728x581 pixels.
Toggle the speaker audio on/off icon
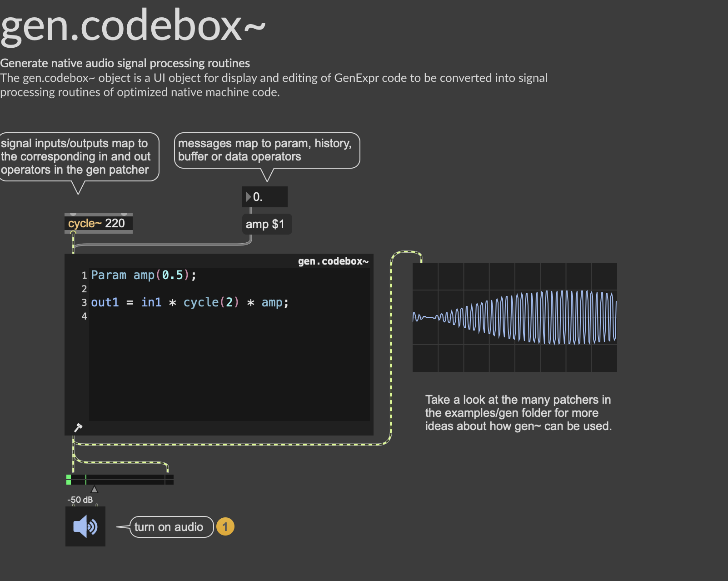(x=85, y=526)
